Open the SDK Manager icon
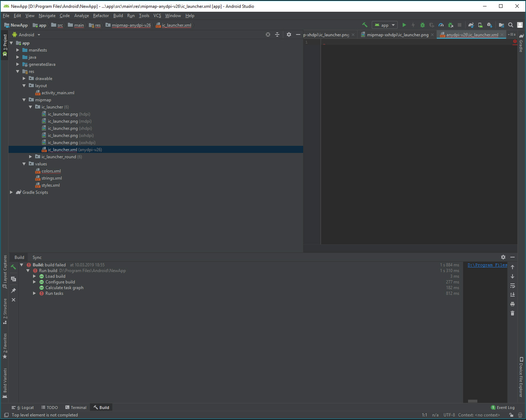 click(490, 25)
